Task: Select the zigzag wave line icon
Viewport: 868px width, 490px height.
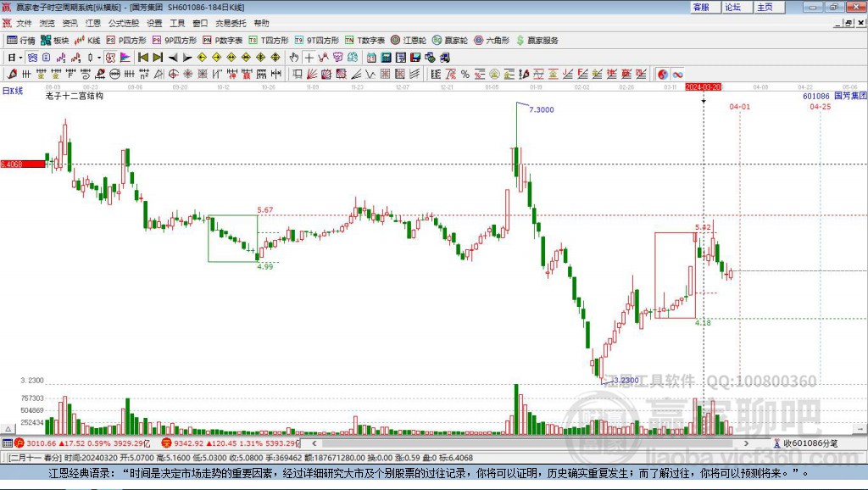Action: (370, 75)
